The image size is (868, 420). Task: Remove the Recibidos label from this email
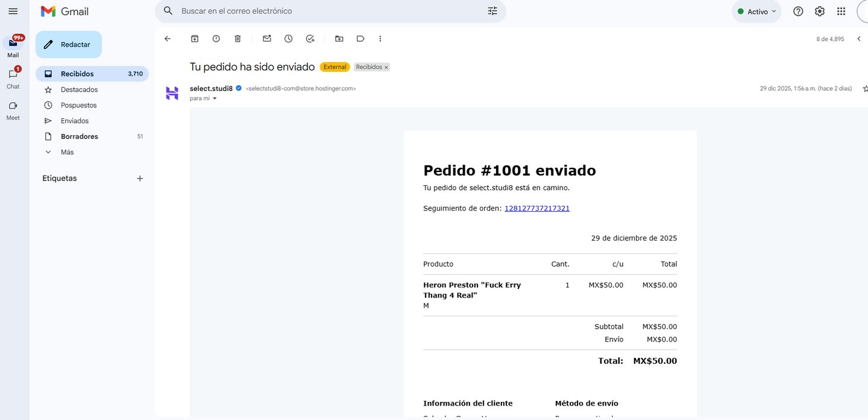click(386, 68)
